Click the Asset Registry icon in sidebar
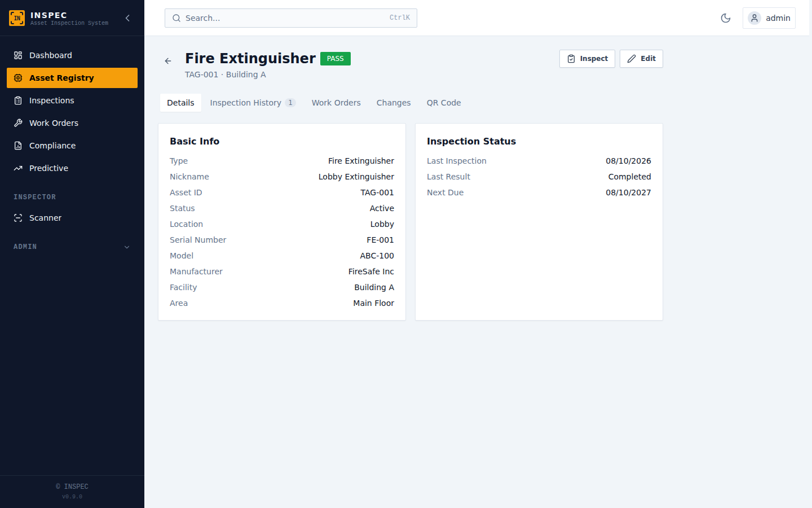 [18, 78]
